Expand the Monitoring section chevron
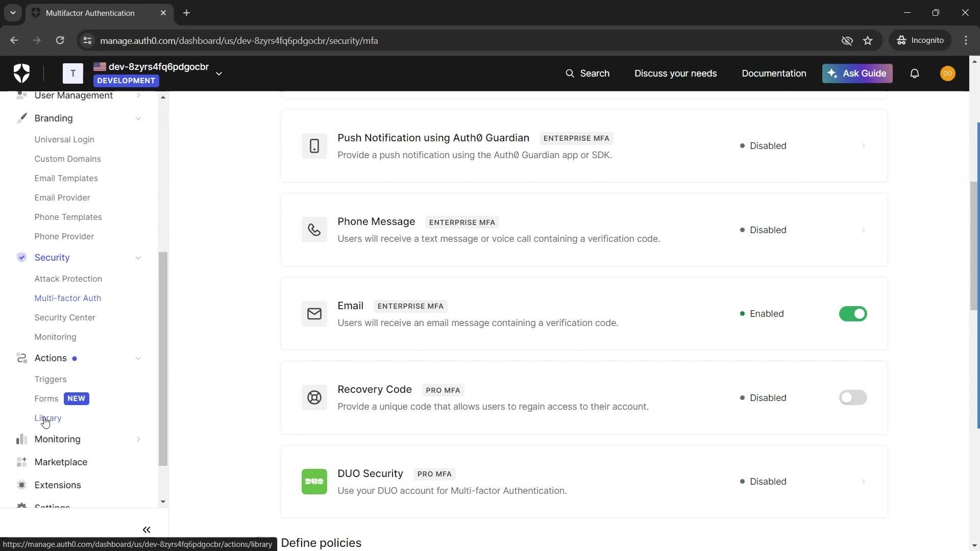This screenshot has width=980, height=551. tap(138, 439)
